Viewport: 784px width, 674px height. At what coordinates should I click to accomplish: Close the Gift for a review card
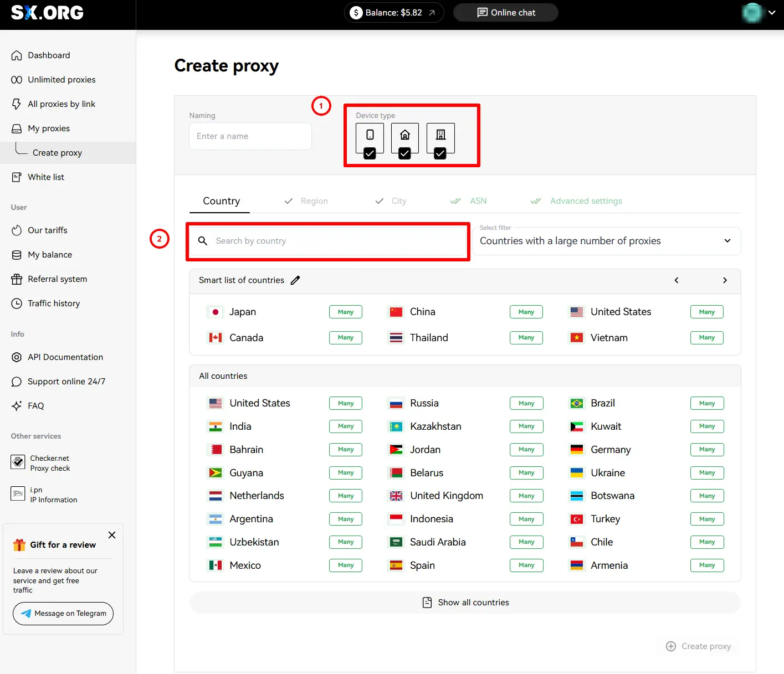tap(112, 535)
